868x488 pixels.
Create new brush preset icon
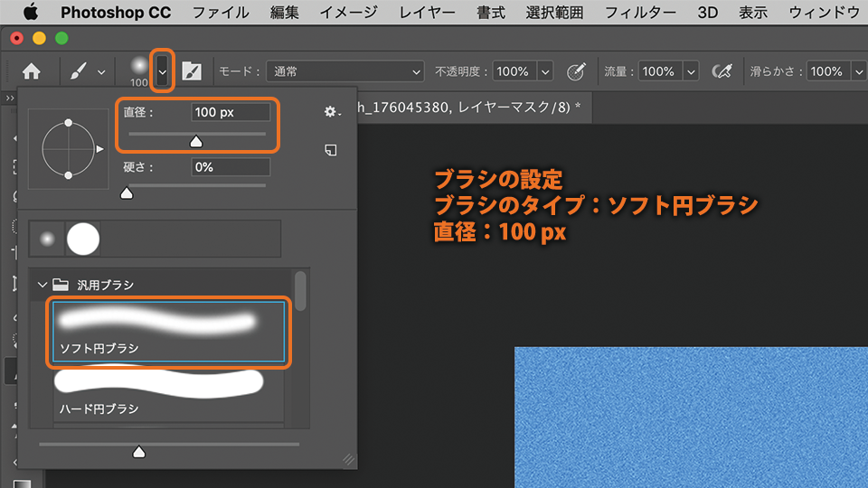click(x=331, y=150)
